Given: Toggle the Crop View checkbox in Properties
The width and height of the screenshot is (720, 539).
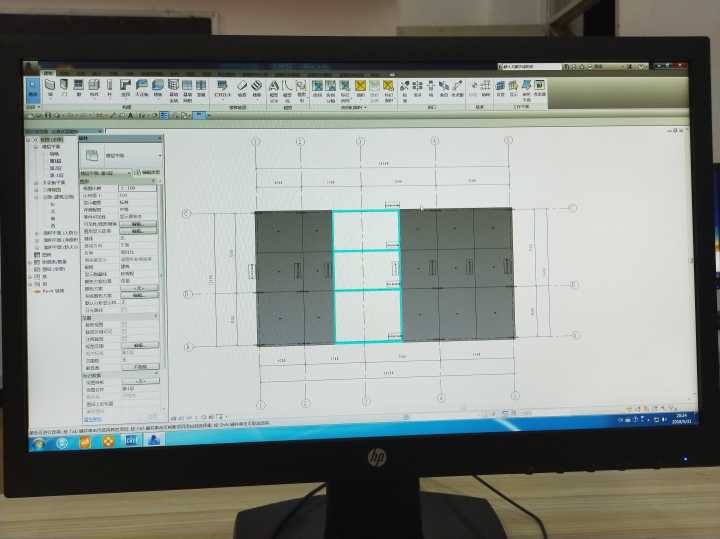Looking at the screenshot, I should pyautogui.click(x=124, y=324).
